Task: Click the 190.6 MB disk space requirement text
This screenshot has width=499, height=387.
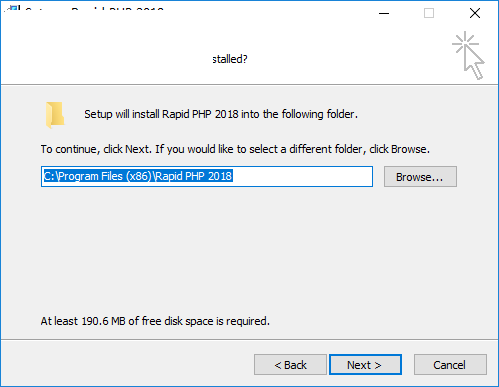Action: tap(155, 321)
